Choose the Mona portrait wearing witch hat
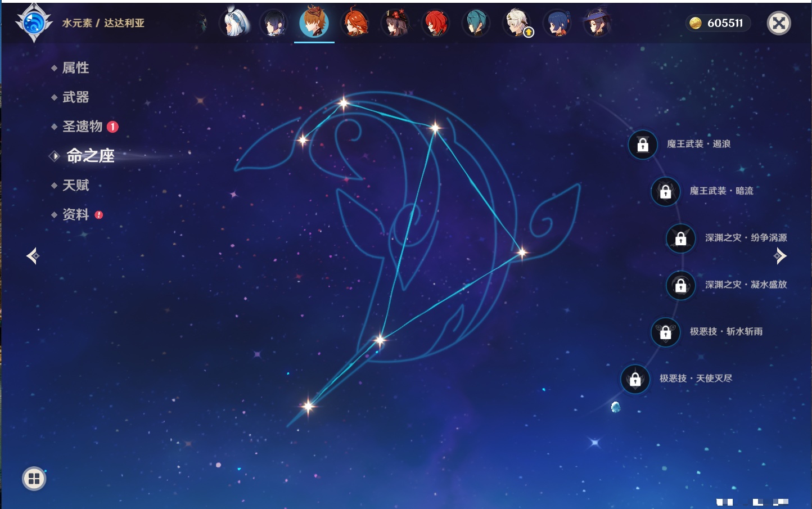 pyautogui.click(x=597, y=23)
